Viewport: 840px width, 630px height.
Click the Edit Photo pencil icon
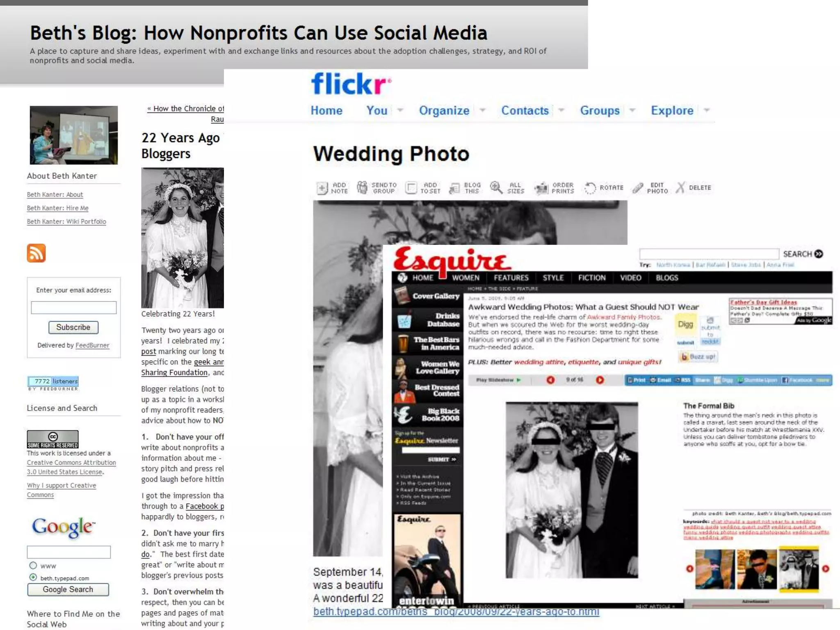(x=638, y=188)
